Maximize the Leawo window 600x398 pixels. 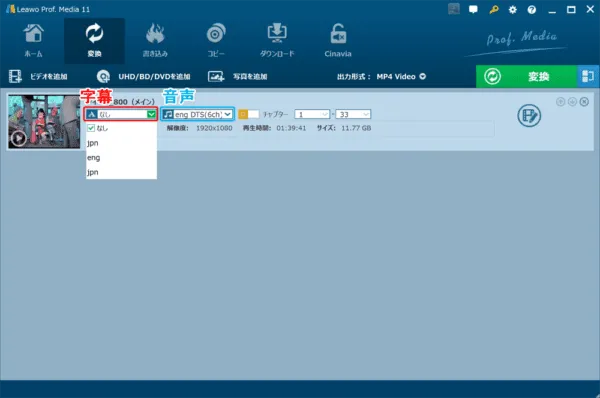click(x=571, y=10)
